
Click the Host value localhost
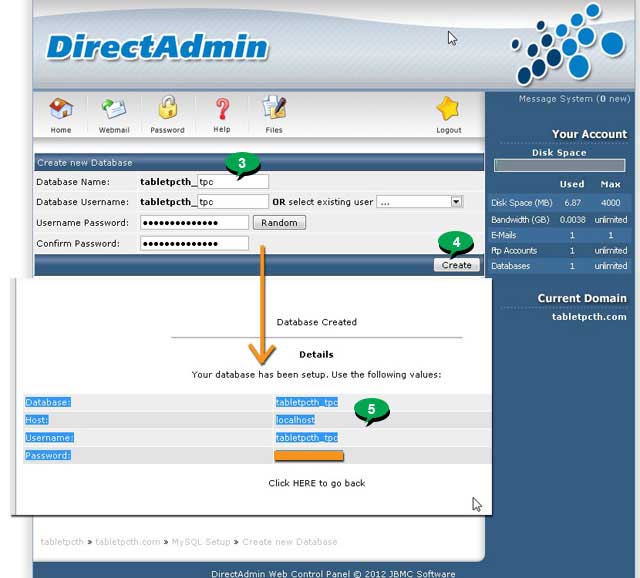tap(296, 420)
